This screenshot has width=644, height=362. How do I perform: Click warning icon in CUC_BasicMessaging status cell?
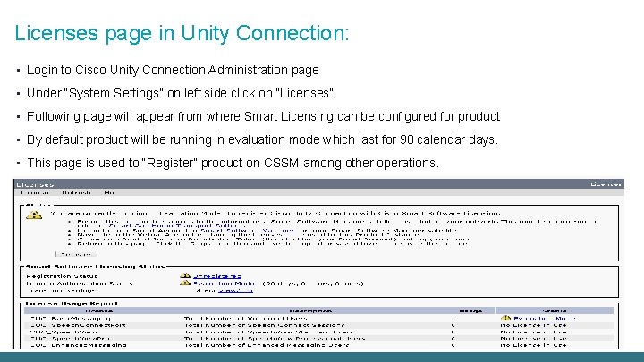505,317
